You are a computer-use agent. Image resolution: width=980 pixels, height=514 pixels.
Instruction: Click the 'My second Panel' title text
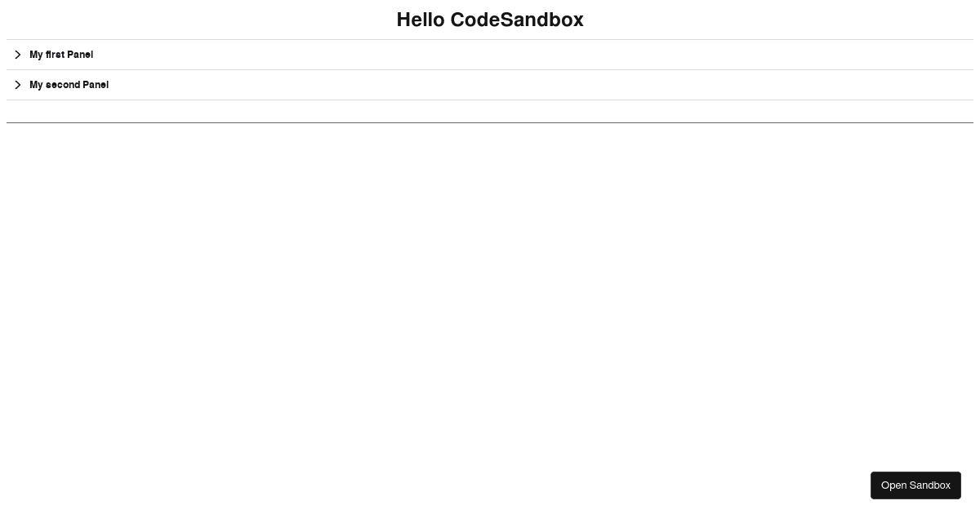69,85
